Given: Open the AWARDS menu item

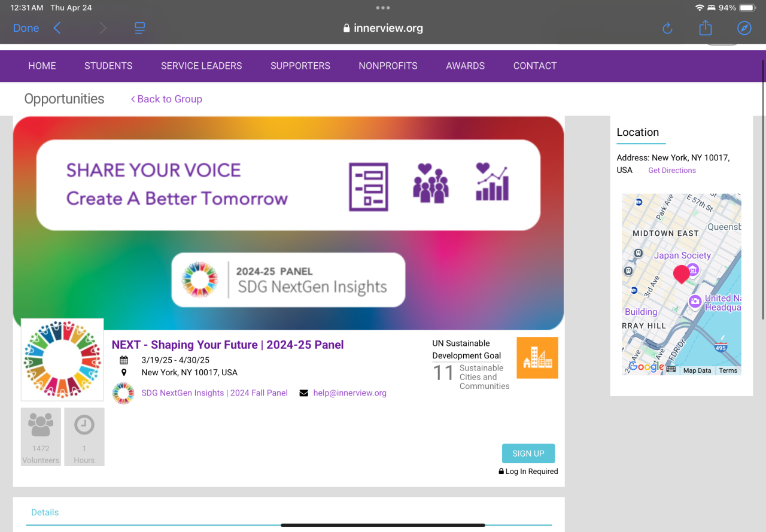Looking at the screenshot, I should click(466, 66).
